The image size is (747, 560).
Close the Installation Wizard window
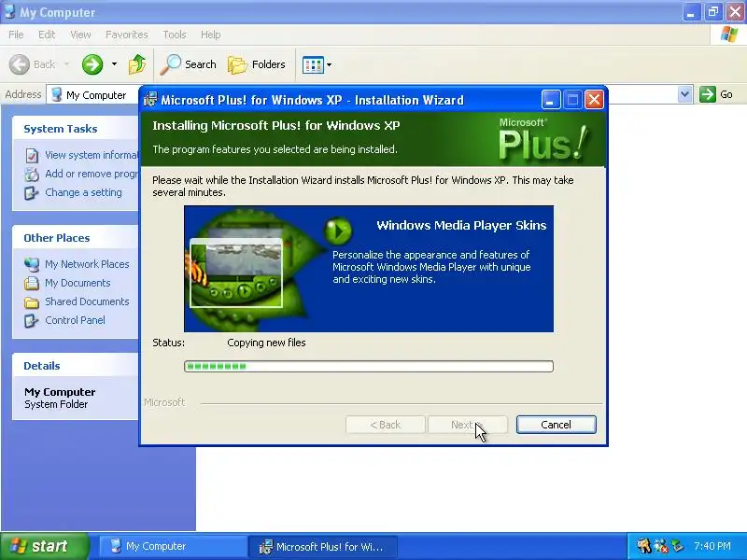click(594, 100)
